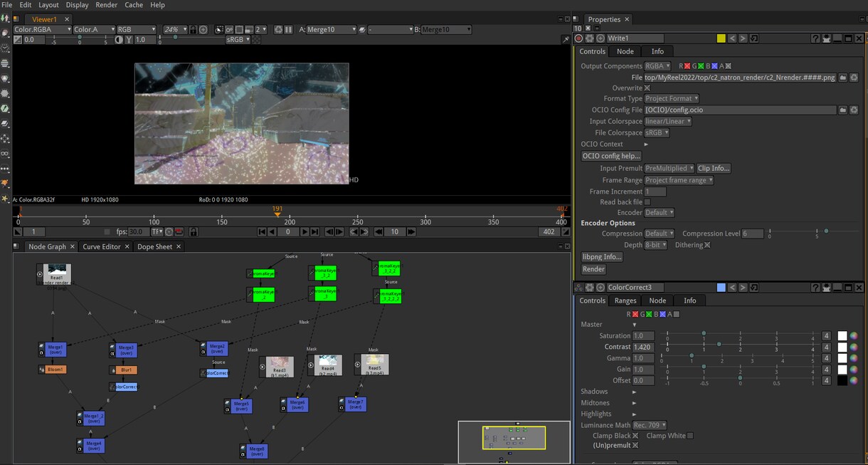Switch to the Curve Editor tab
Viewport: 868px width, 465px height.
pos(102,247)
